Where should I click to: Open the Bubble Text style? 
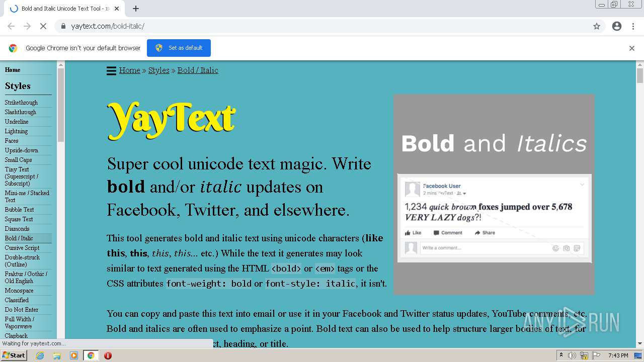tap(20, 210)
